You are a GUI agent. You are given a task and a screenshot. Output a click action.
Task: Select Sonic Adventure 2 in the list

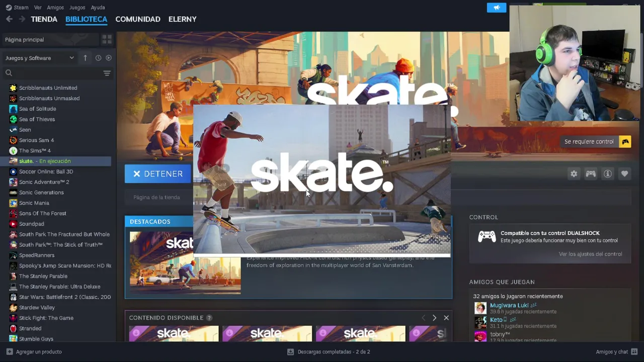(x=44, y=182)
